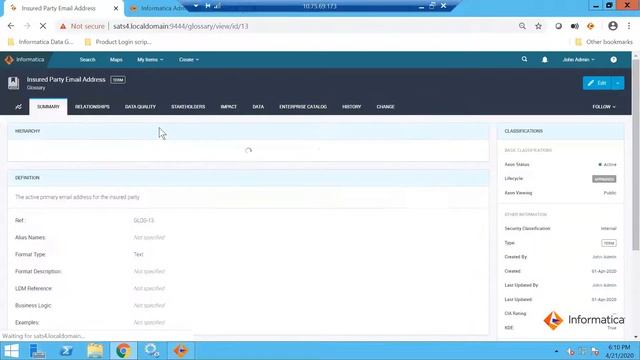Open Other bookmarks folder
Image resolution: width=640 pixels, height=360 pixels.
[x=604, y=42]
